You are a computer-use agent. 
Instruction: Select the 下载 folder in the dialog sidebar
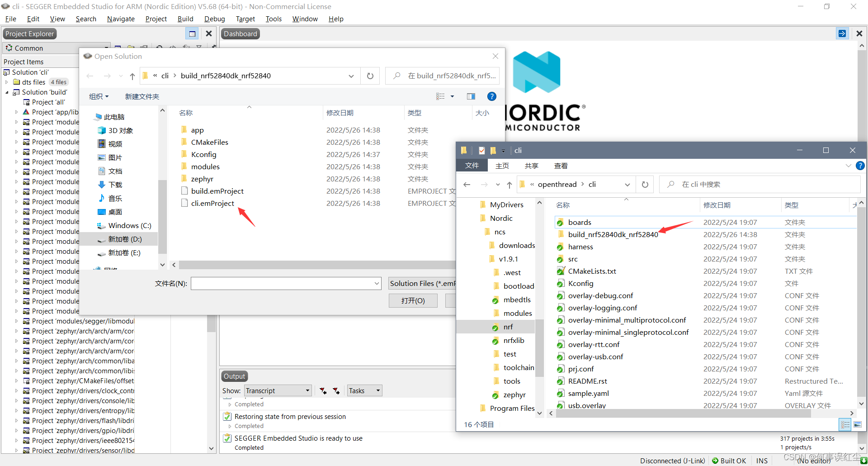(x=110, y=185)
